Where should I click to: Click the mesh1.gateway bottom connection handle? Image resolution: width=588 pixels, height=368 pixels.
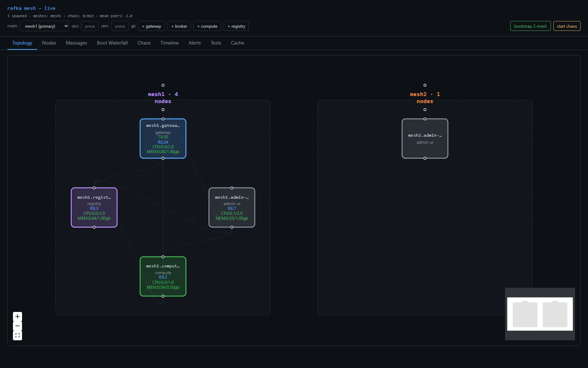(x=163, y=158)
